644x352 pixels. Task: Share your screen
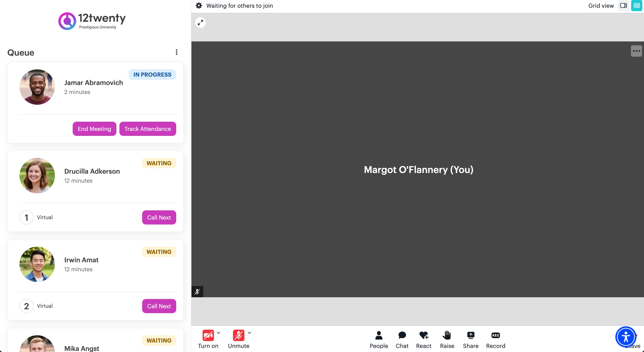471,340
